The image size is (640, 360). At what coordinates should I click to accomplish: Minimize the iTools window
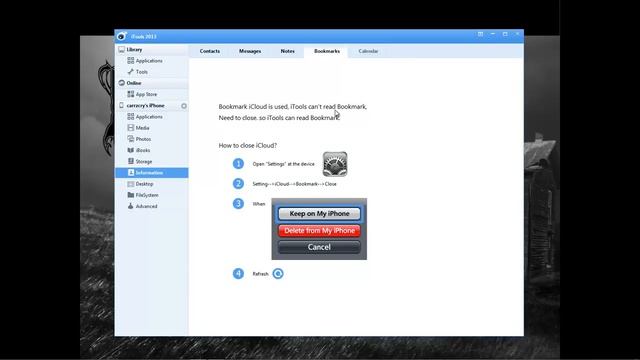coord(493,34)
